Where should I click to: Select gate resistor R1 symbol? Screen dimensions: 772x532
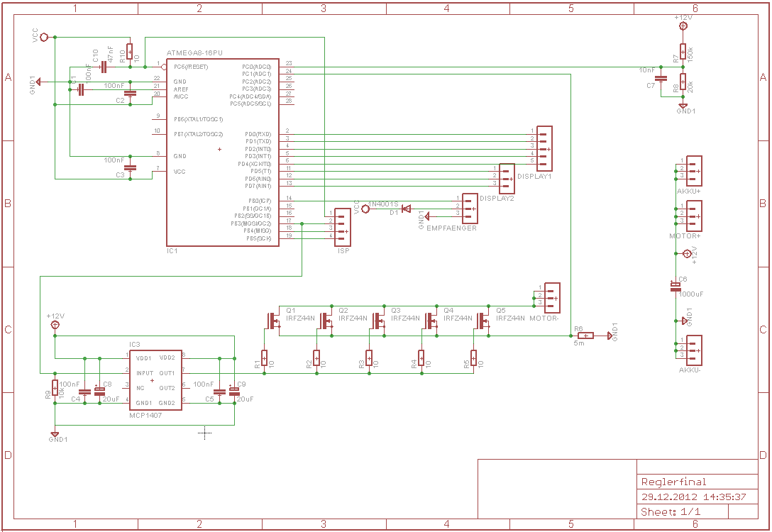[265, 358]
